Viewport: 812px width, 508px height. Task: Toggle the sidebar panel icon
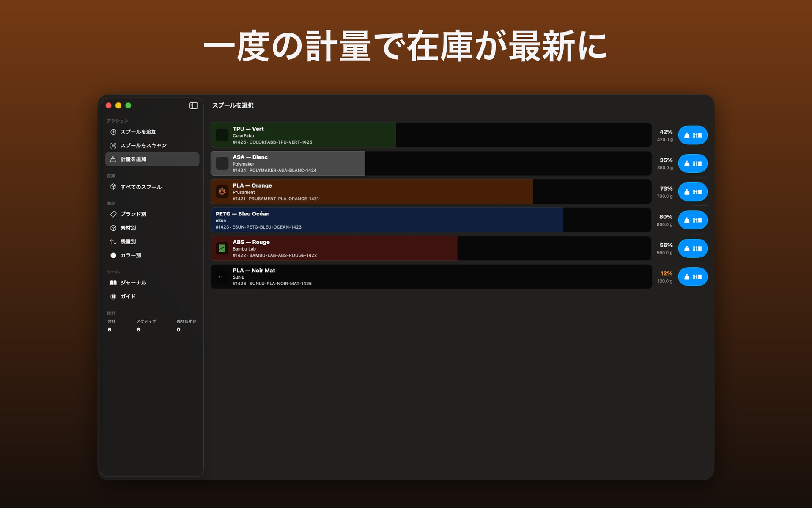click(193, 105)
